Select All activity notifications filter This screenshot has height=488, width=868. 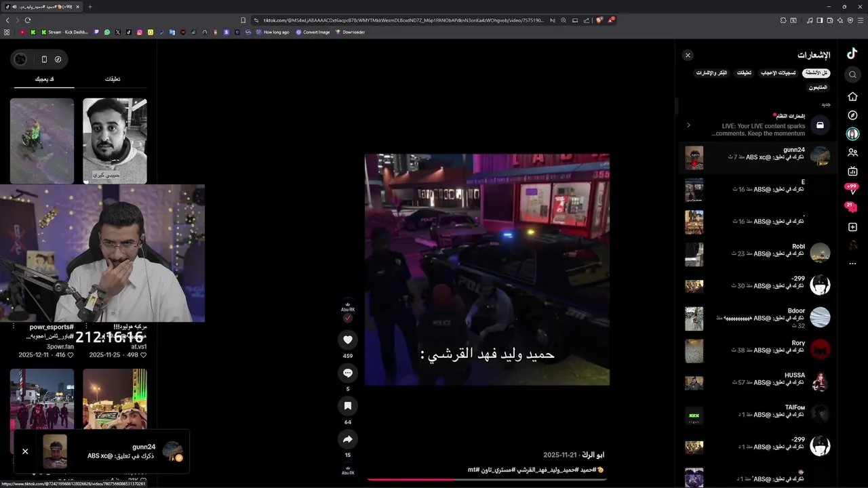click(816, 73)
